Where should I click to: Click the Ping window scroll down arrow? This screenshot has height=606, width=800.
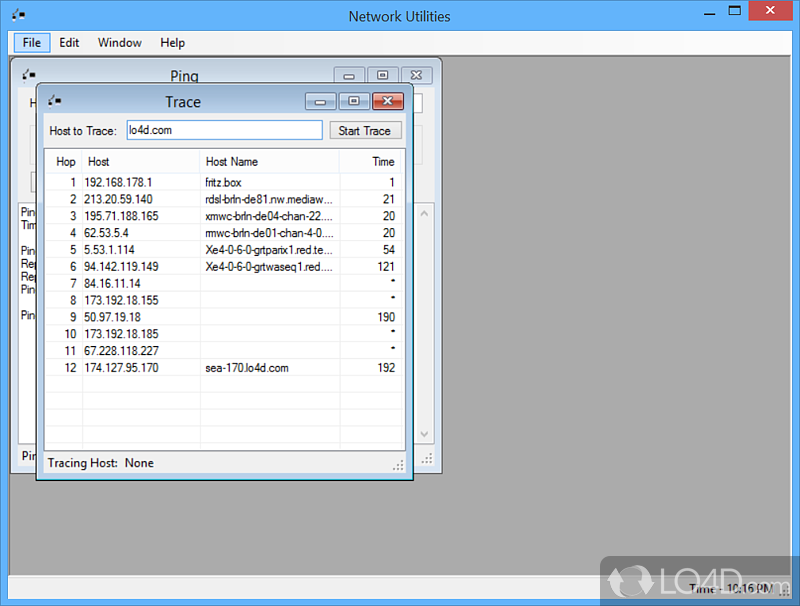point(424,434)
